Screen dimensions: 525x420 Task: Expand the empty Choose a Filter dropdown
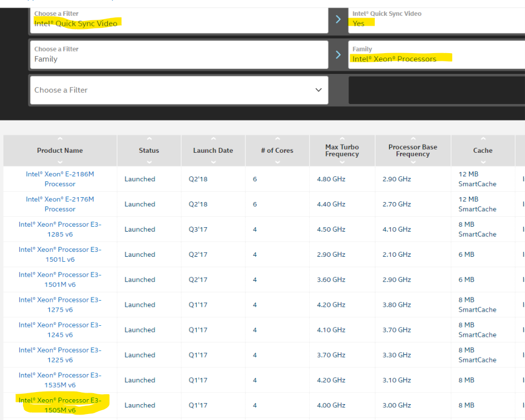pos(179,90)
